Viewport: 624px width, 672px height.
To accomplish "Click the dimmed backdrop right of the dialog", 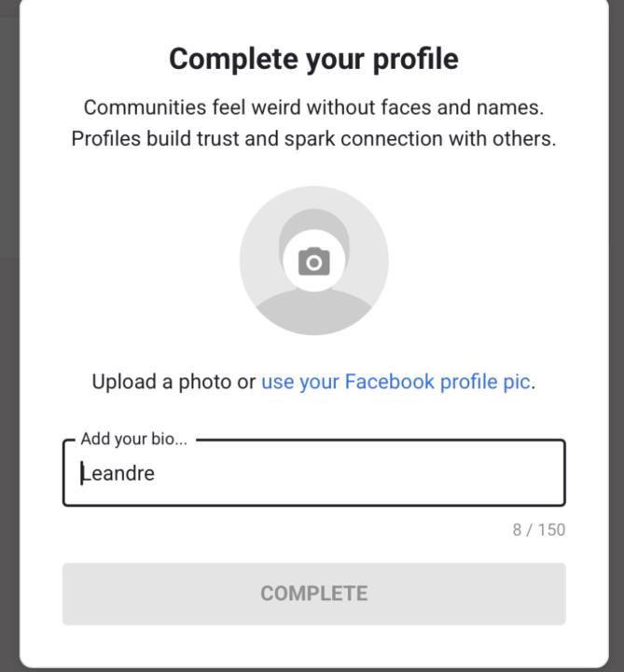I will click(616, 373).
